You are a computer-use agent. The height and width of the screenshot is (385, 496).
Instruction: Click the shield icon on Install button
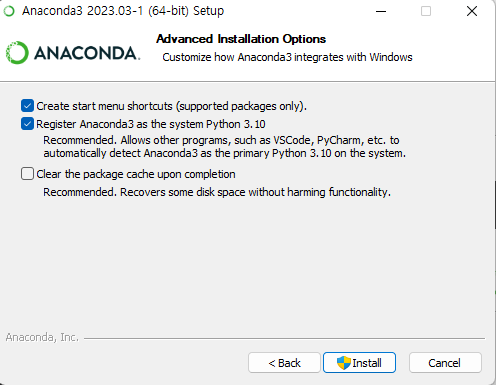coord(344,363)
